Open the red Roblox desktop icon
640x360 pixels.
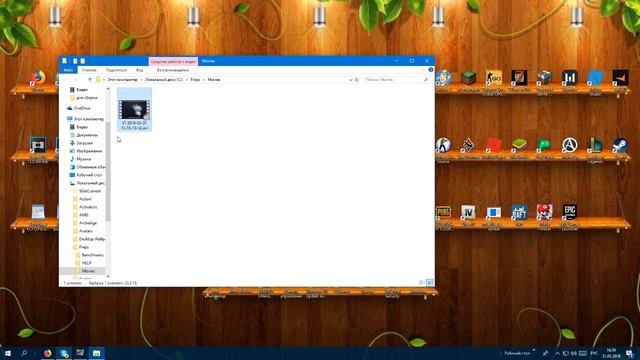click(493, 145)
